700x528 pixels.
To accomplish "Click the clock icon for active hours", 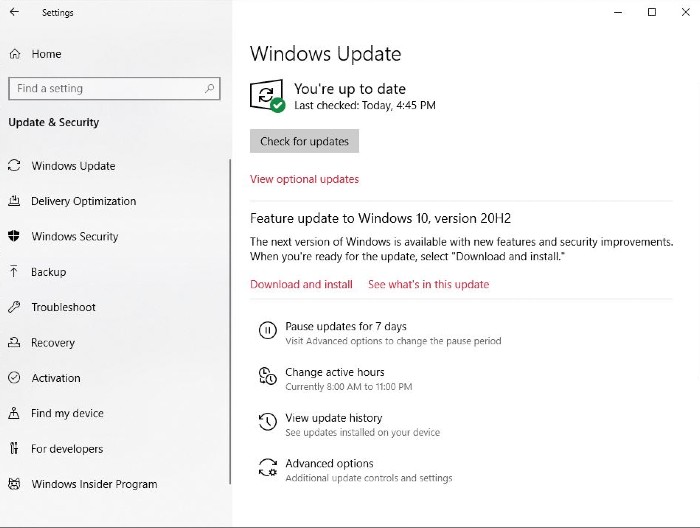I will [267, 376].
